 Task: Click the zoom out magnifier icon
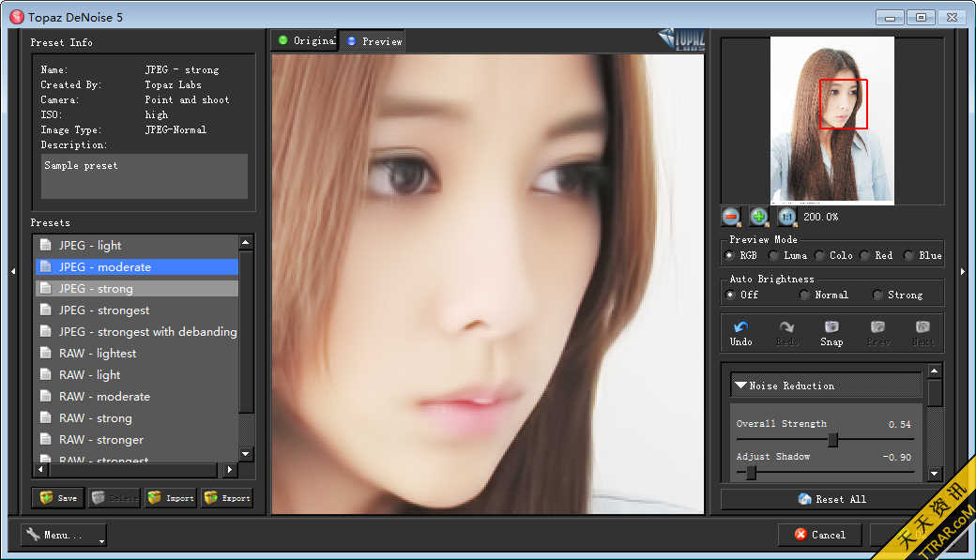click(x=731, y=217)
